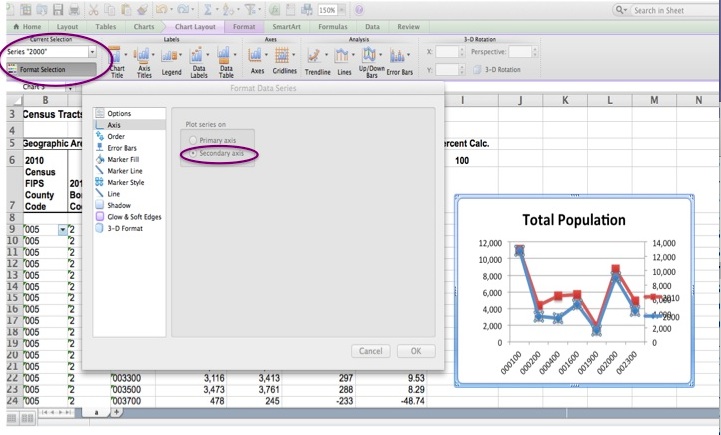The image size is (721, 435).
Task: Click the Format Selection button
Action: (51, 69)
